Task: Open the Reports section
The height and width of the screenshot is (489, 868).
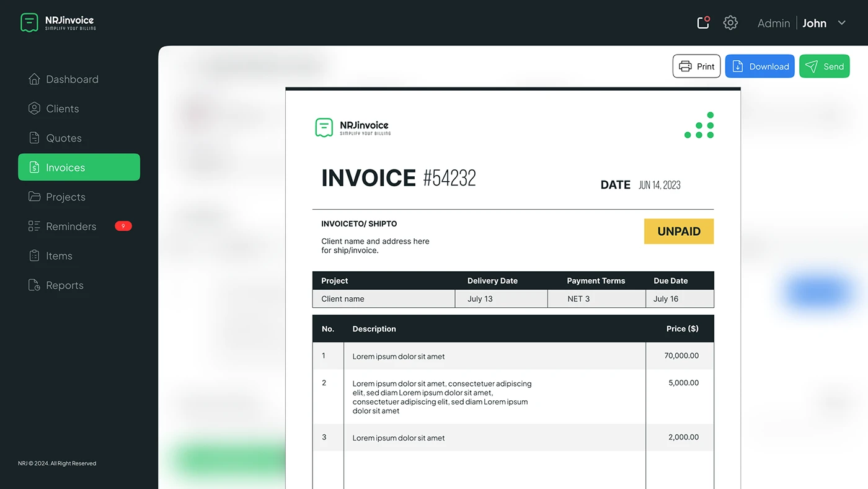Action: click(79, 285)
